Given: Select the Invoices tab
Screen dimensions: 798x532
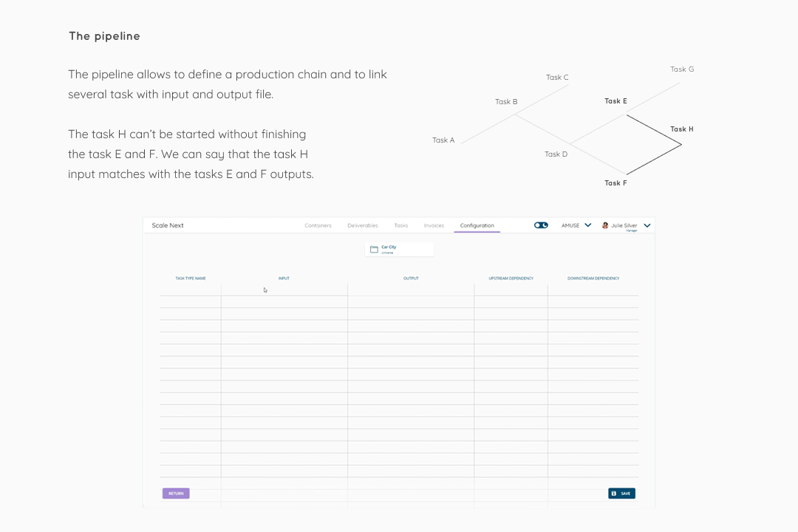Looking at the screenshot, I should (434, 225).
